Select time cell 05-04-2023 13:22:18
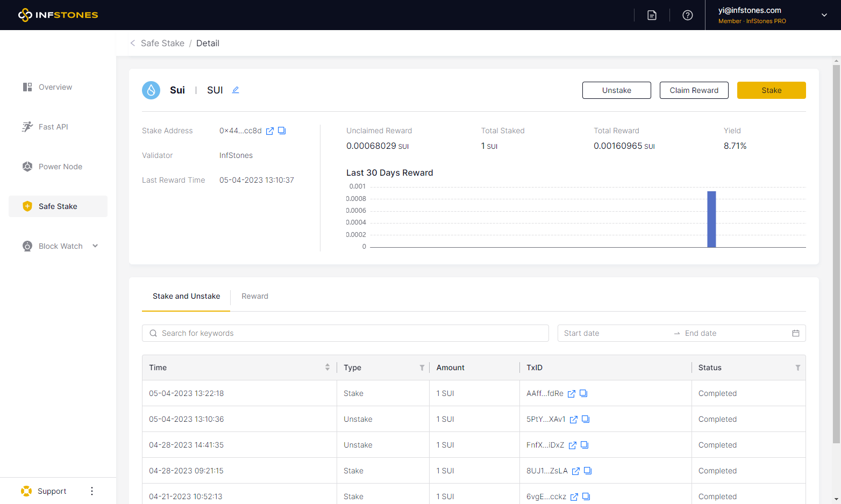The image size is (841, 504). tap(187, 393)
